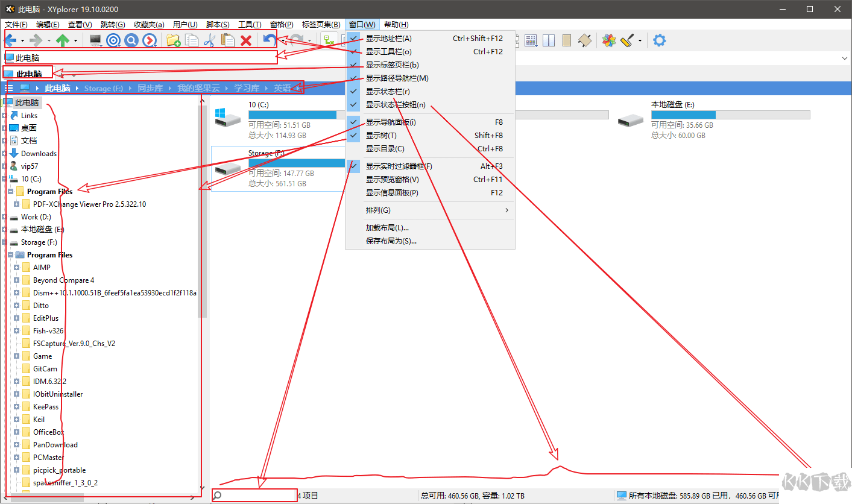The width and height of the screenshot is (852, 504).
Task: Click the 学习库 breadcrumb segment
Action: [x=247, y=88]
